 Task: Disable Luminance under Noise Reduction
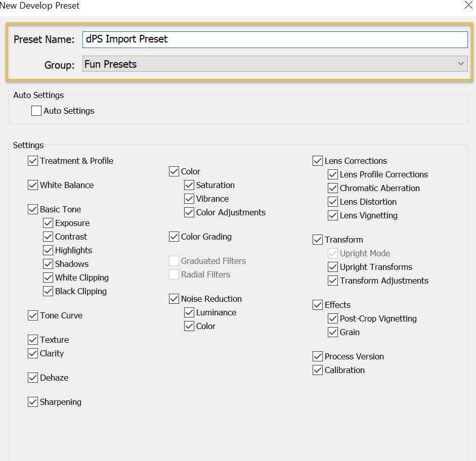(x=189, y=312)
